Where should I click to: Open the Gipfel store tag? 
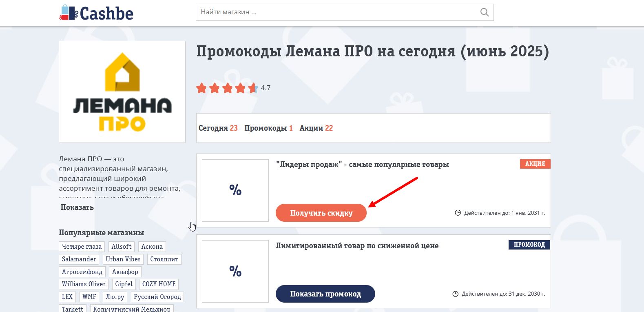point(124,284)
